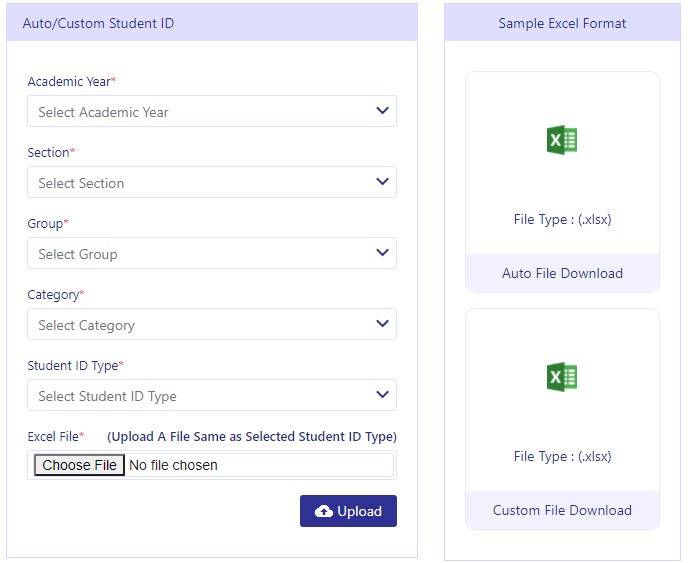Click the chevron arrow in Section field

382,181
